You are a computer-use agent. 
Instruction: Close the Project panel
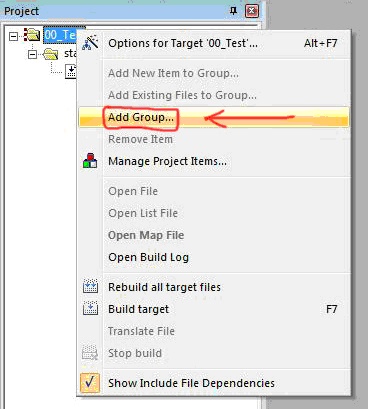252,11
